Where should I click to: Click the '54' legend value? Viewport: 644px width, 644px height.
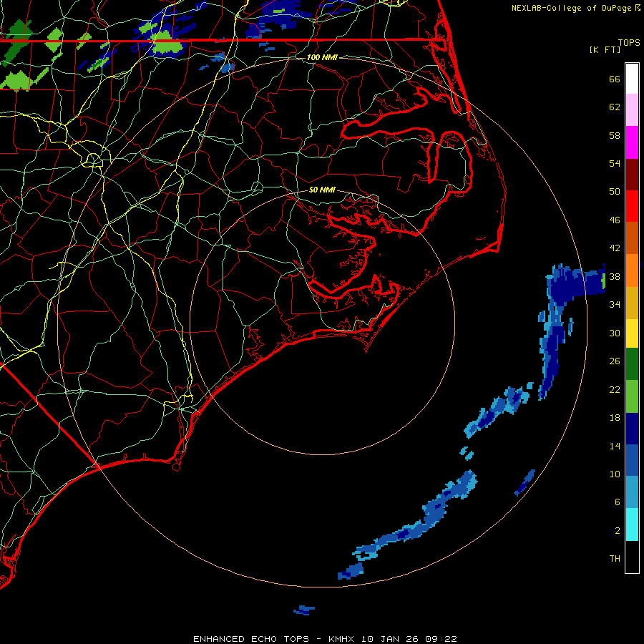pyautogui.click(x=615, y=163)
